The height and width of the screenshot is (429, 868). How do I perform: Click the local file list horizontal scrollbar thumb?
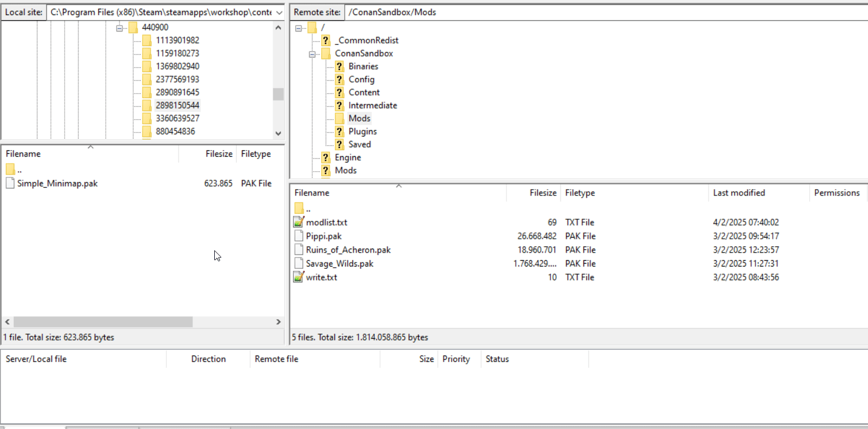pos(103,322)
